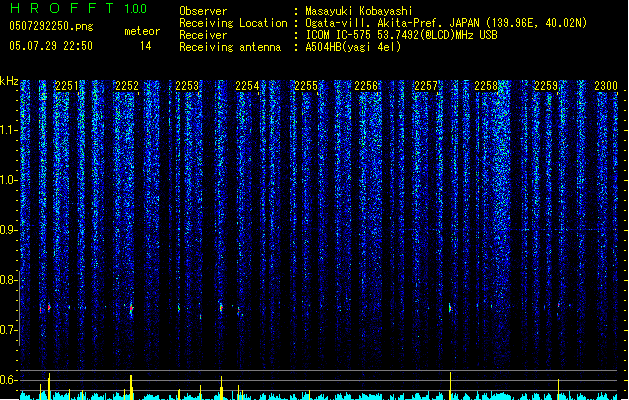Click the 2252 time marker
This screenshot has width=629, height=400.
point(127,86)
